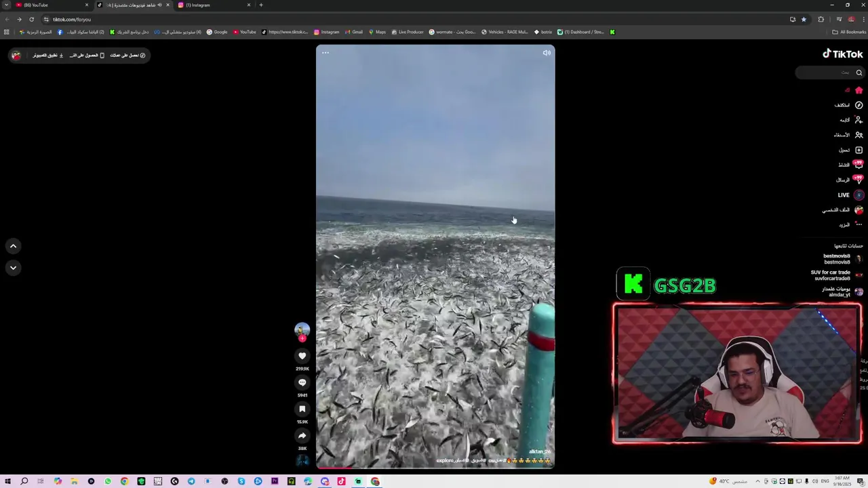Click the desktop app download button

47,56
